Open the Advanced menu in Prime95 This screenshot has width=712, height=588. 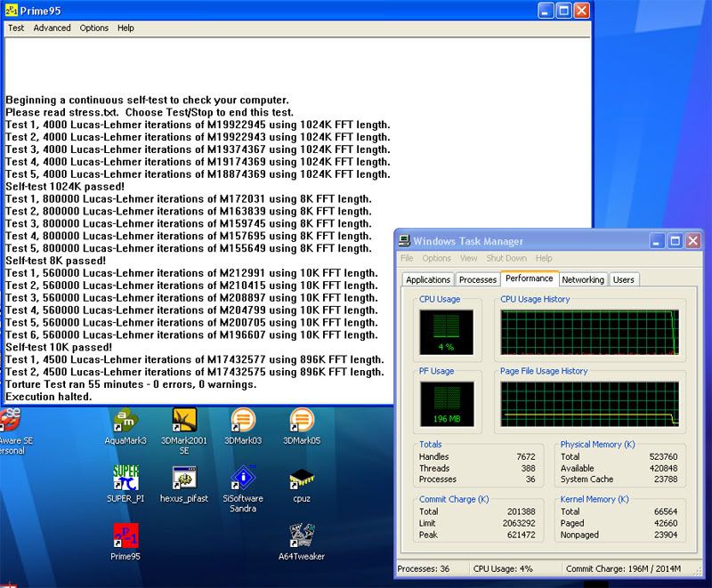pos(52,28)
